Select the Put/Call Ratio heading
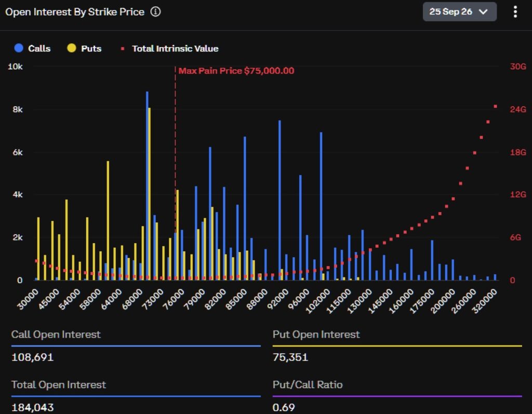532x414 pixels. click(308, 384)
